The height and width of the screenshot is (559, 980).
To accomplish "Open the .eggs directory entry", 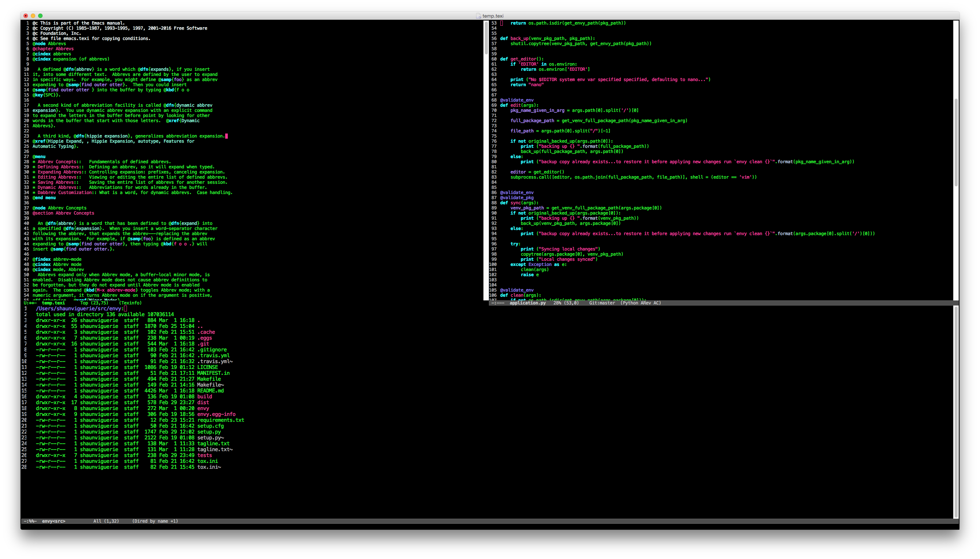I will click(205, 338).
